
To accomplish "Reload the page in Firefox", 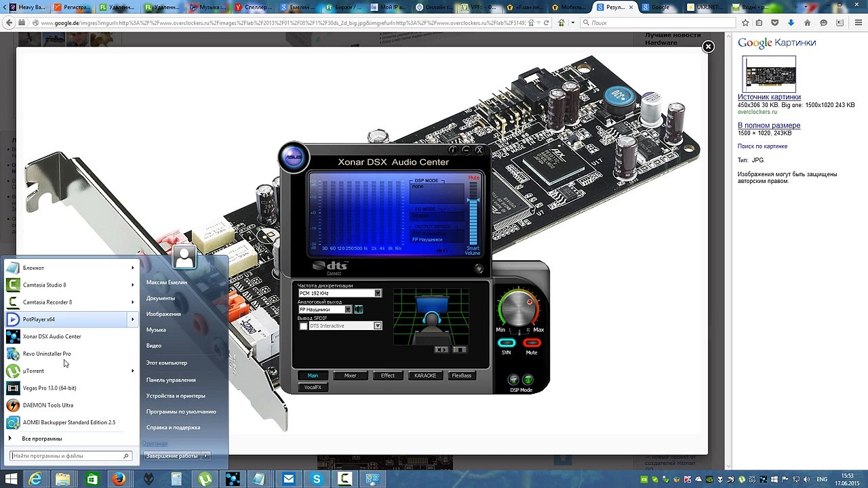I will point(547,22).
